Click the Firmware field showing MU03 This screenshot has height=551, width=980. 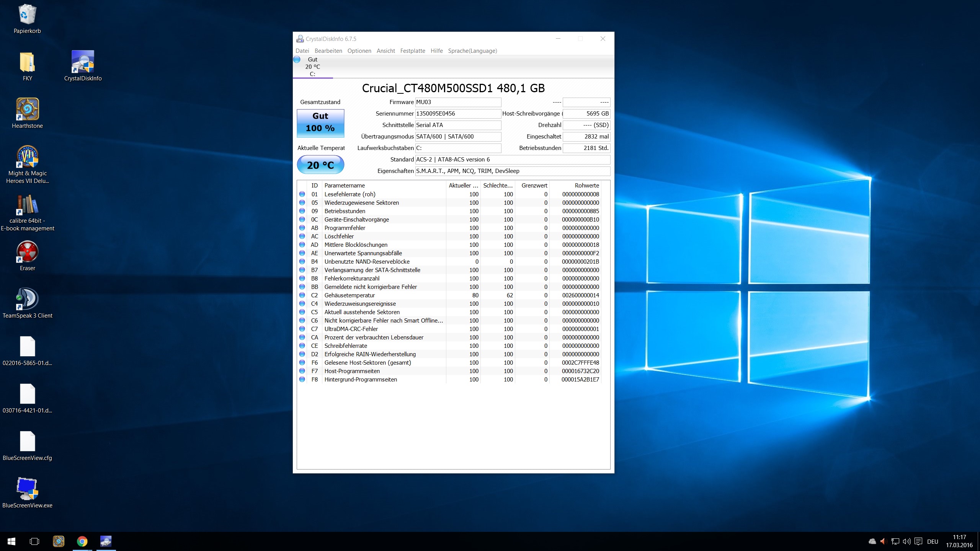[x=458, y=102]
